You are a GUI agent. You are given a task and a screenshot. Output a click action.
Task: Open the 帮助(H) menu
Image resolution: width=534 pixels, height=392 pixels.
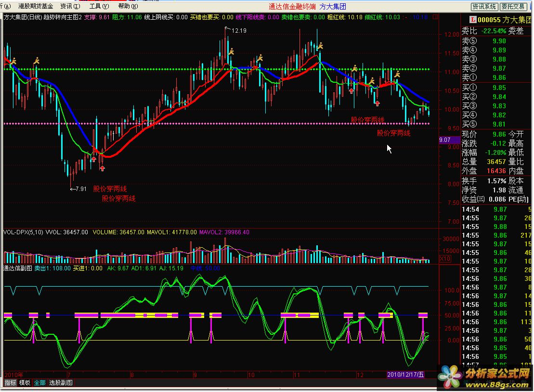pos(128,6)
